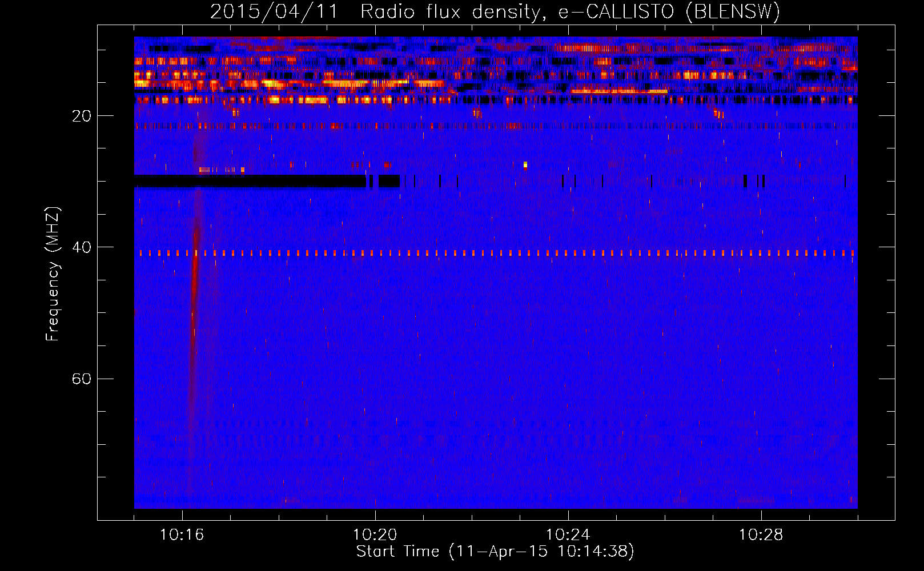Click the 10:24 time tick label
Image resolution: width=924 pixels, height=571 pixels.
tap(568, 534)
